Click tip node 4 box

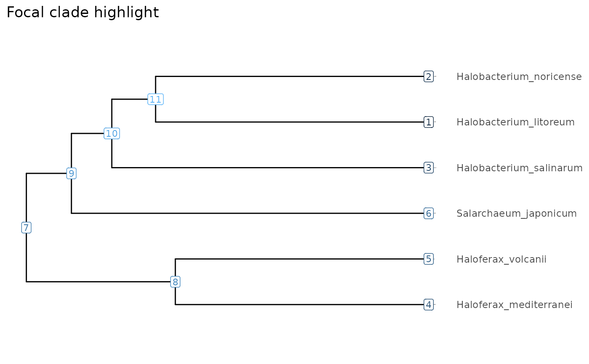429,305
